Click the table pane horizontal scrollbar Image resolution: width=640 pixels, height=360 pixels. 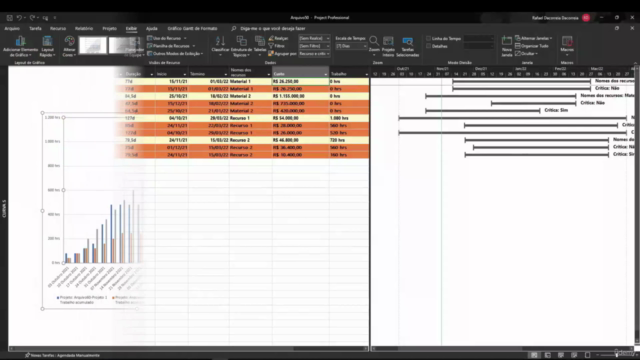tap(188, 349)
